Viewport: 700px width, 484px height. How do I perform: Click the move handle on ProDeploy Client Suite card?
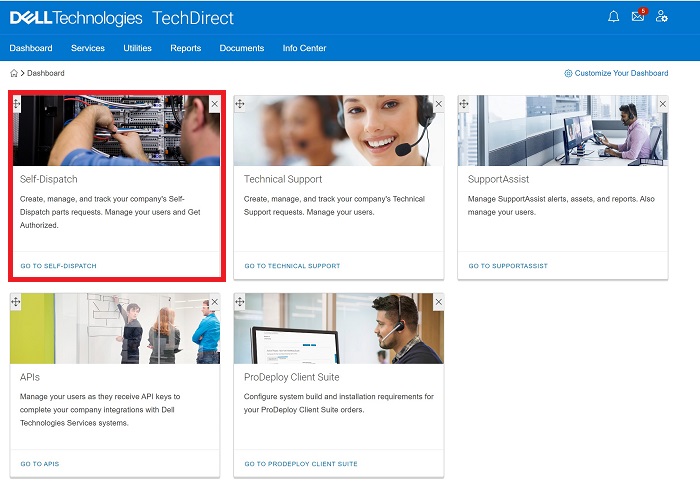click(x=240, y=302)
